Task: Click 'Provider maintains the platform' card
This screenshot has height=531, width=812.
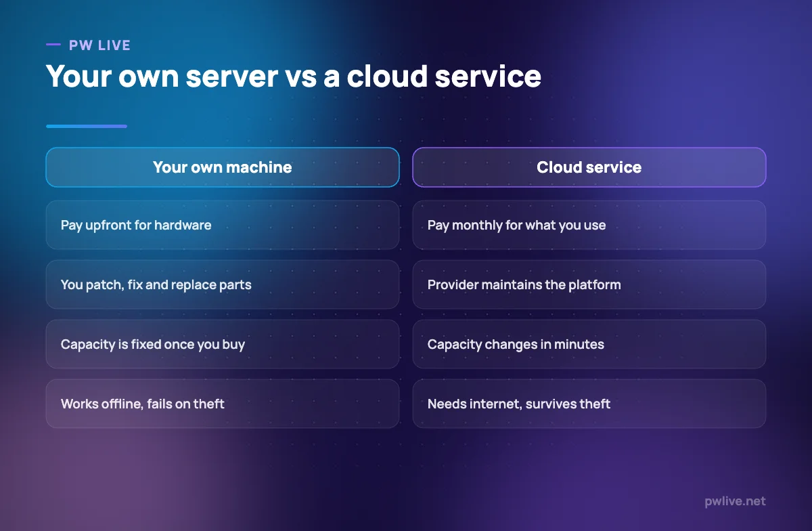Action: pyautogui.click(x=589, y=284)
